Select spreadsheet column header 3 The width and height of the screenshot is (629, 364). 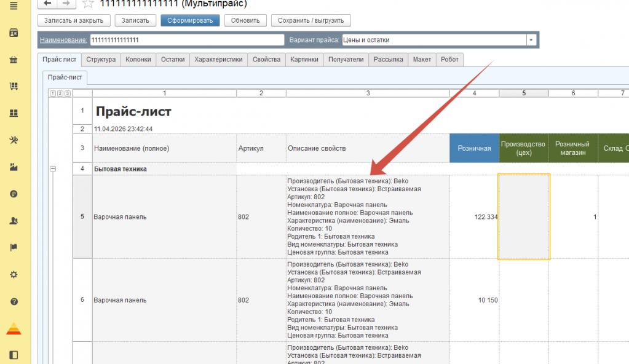(368, 93)
